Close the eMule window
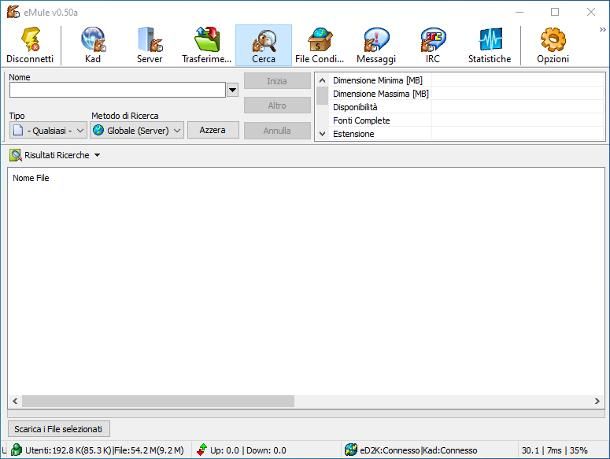The height and width of the screenshot is (459, 610). [591, 12]
